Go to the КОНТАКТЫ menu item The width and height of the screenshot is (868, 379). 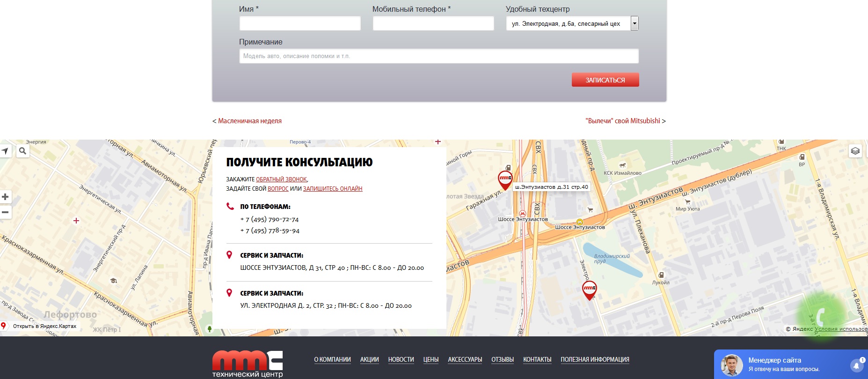point(537,360)
